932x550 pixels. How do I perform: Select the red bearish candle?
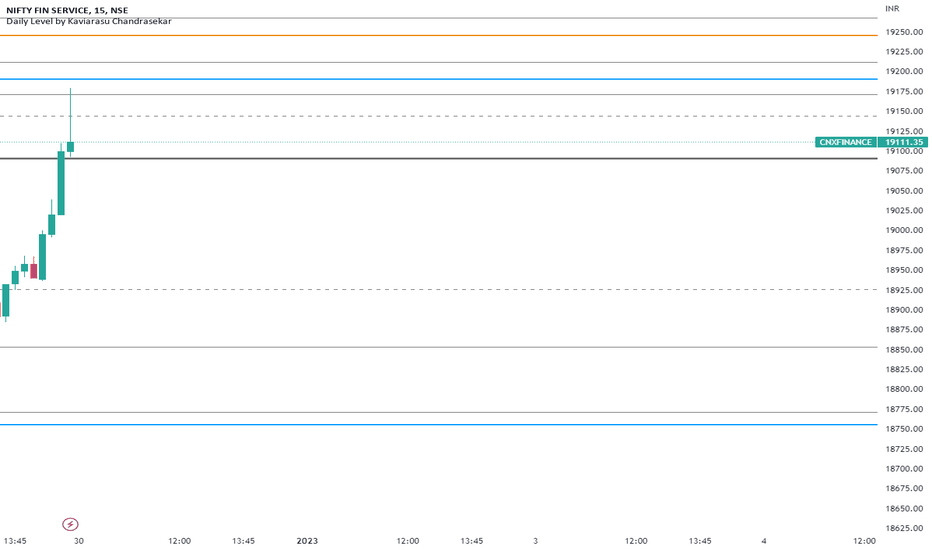tap(34, 271)
